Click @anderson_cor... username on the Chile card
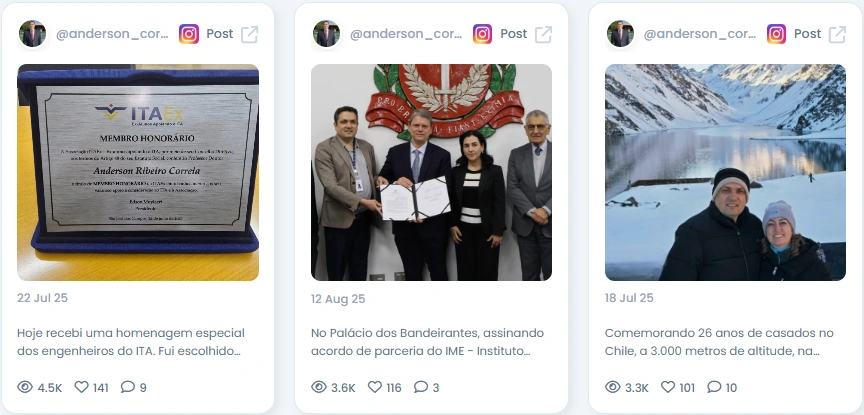This screenshot has height=415, width=864. [700, 34]
